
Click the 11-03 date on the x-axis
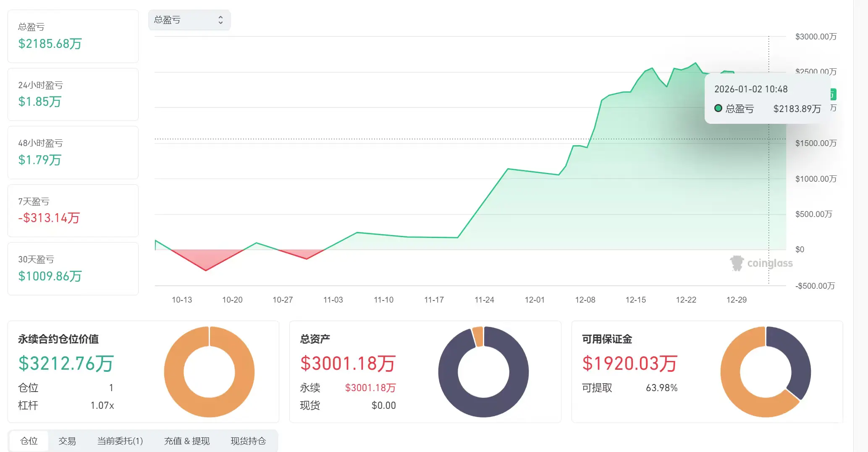coord(333,300)
